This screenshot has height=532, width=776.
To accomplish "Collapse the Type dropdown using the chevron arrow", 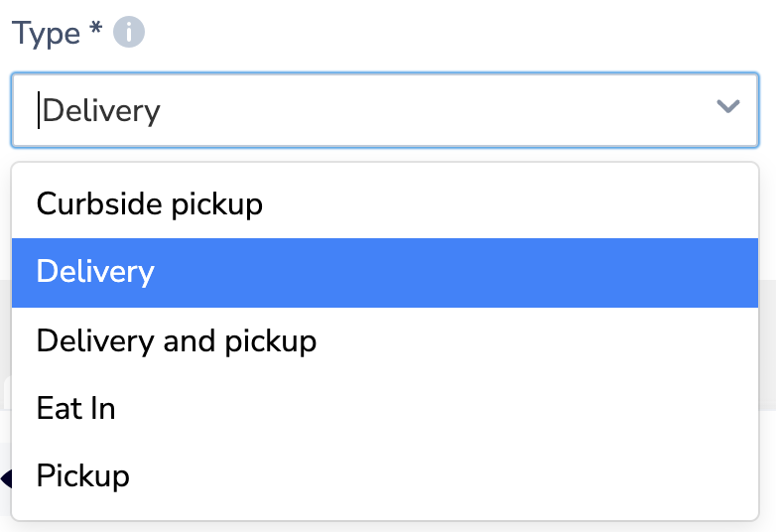I will pos(728,106).
